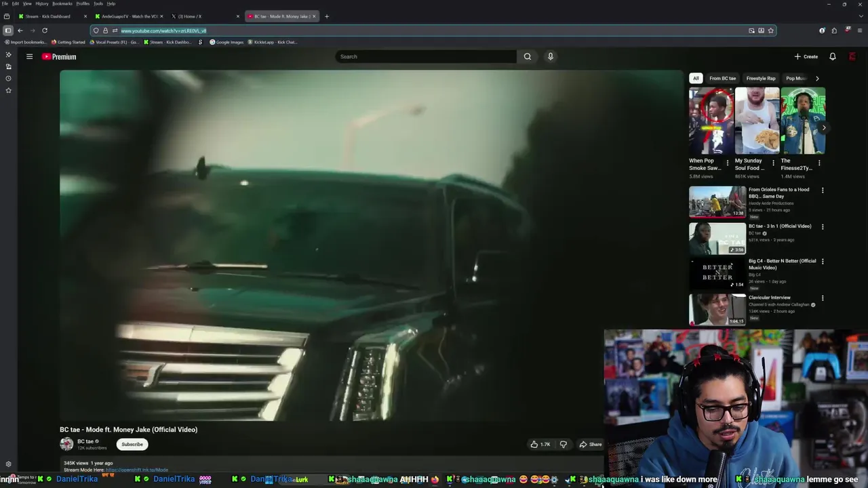Open Google Images bookmark

[x=226, y=42]
